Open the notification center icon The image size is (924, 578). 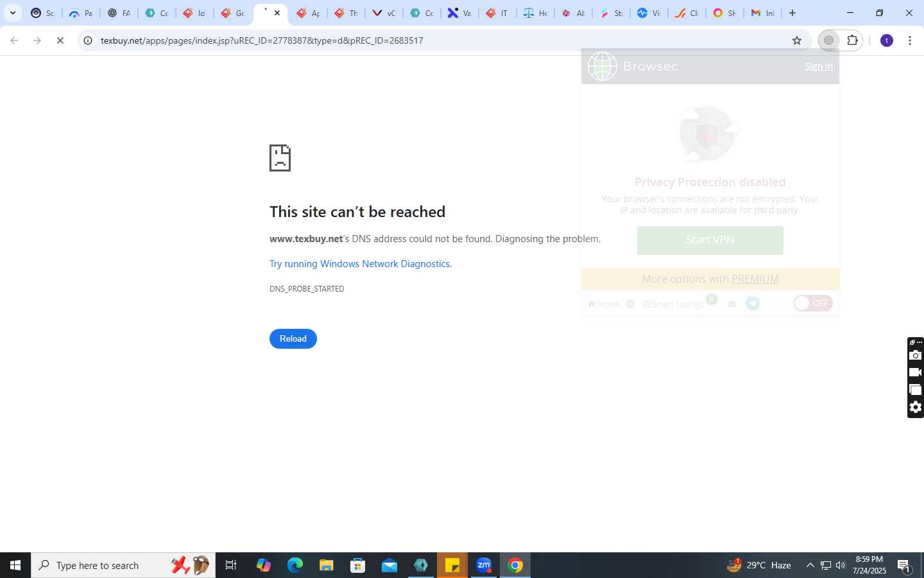point(905,566)
